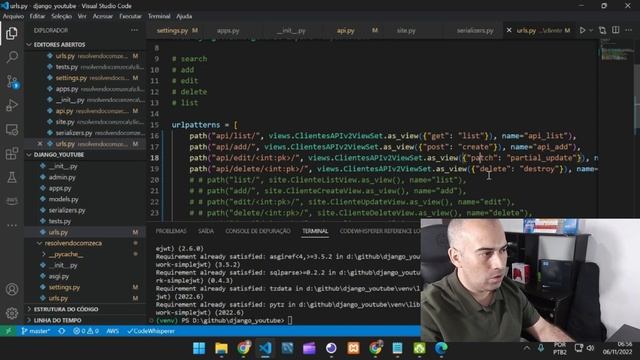The width and height of the screenshot is (640, 360).
Task: Open the Explorer view in activity bar
Action: coord(12,33)
